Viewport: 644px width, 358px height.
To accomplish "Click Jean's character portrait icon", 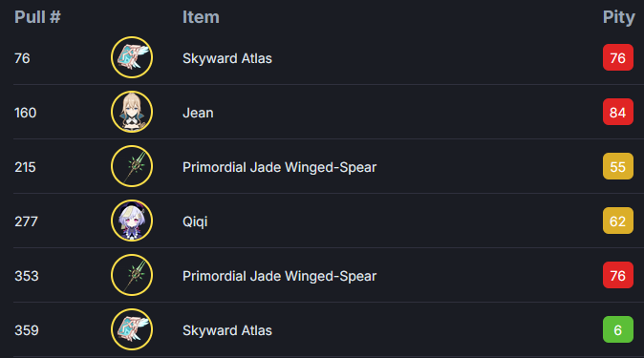I will (x=132, y=112).
